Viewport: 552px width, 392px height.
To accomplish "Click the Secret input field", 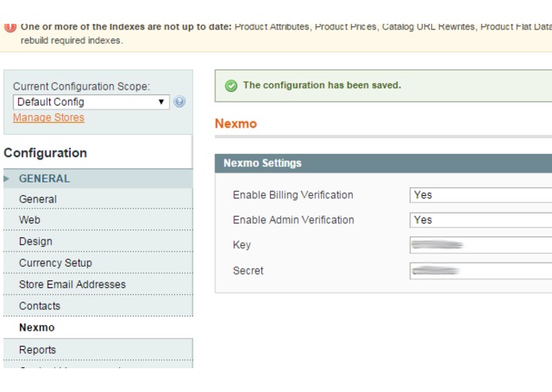I will point(481,271).
